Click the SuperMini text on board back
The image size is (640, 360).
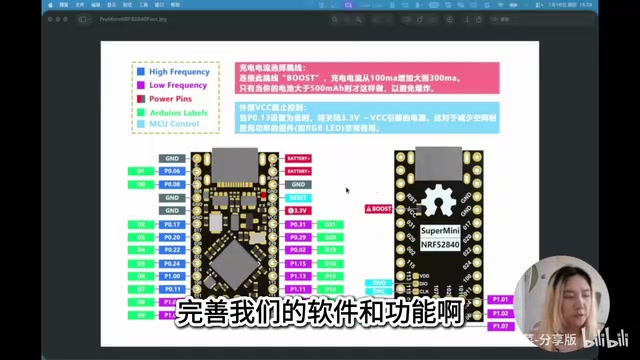tap(440, 231)
